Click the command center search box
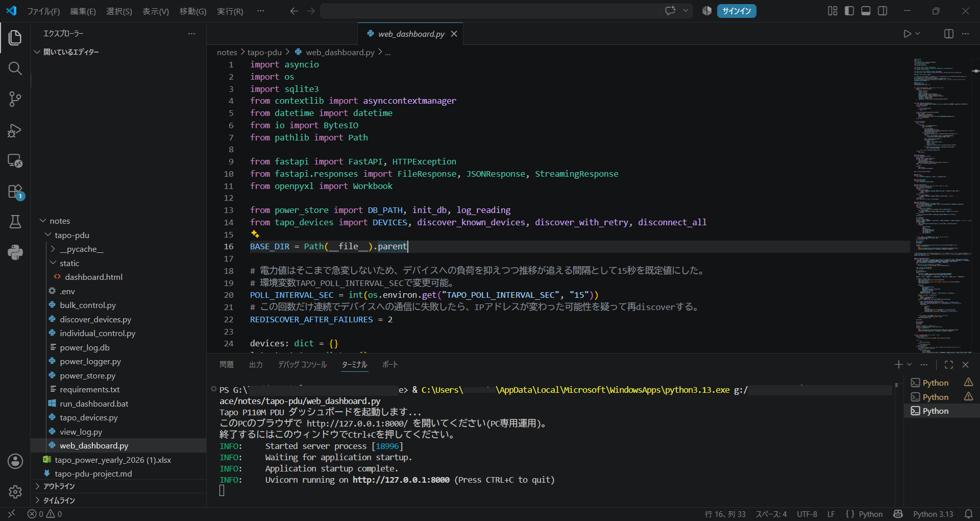Image resolution: width=980 pixels, height=521 pixels. point(490,11)
